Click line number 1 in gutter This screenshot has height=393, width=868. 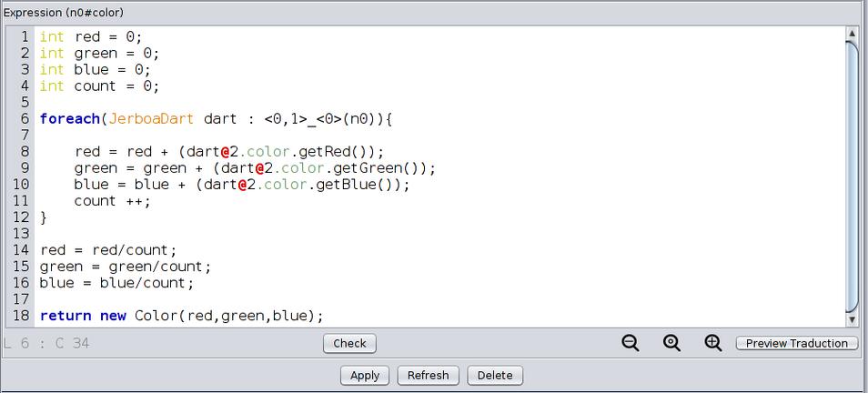pos(25,37)
